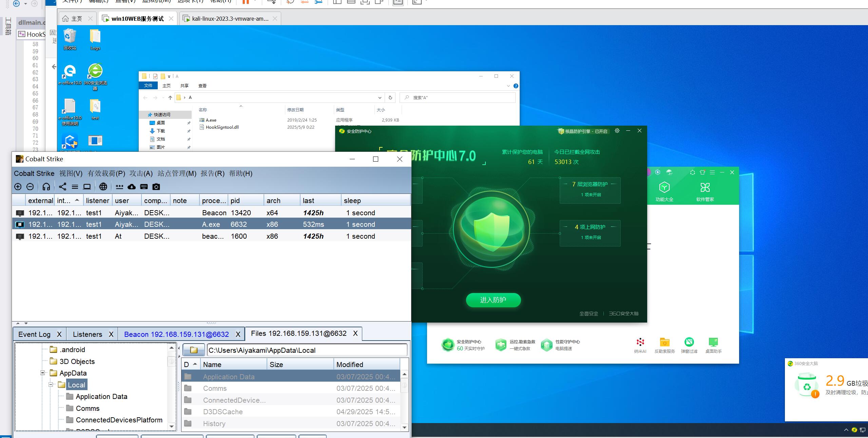This screenshot has width=868, height=438.
Task: Switch to pivot graph view icon
Action: (63, 187)
